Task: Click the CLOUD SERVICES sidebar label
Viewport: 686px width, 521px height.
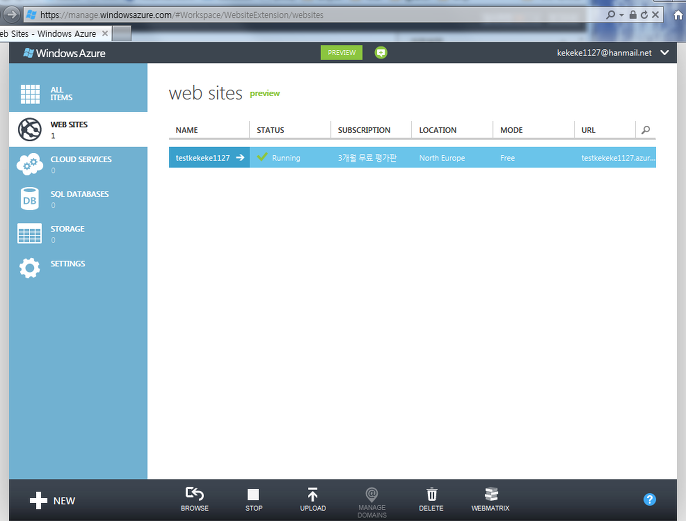Action: point(81,159)
